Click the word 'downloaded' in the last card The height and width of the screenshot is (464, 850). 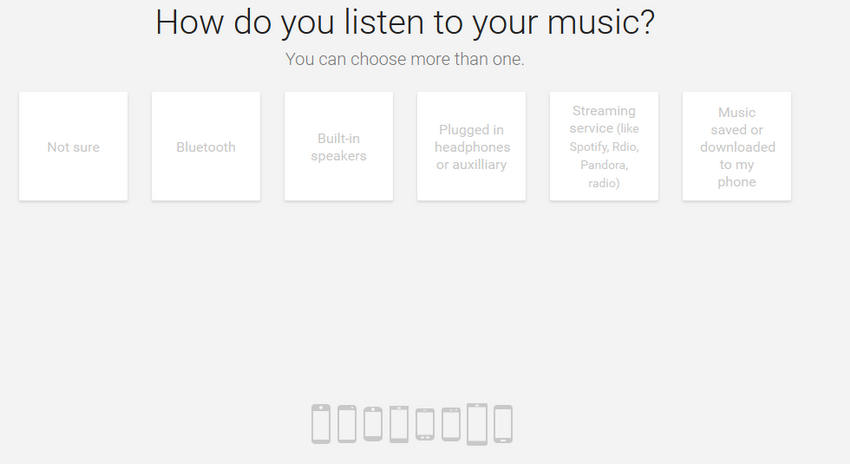[x=737, y=147]
